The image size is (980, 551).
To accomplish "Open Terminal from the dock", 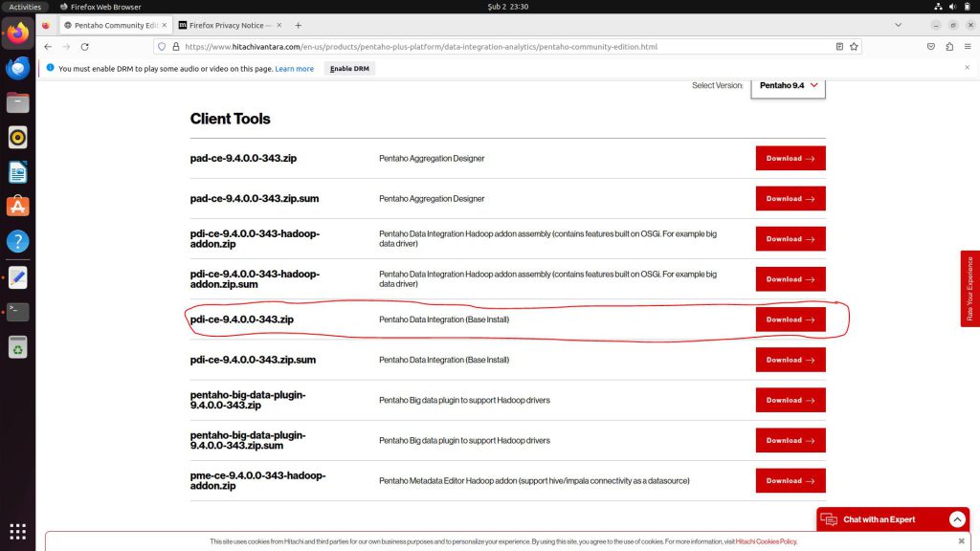I will (x=17, y=312).
